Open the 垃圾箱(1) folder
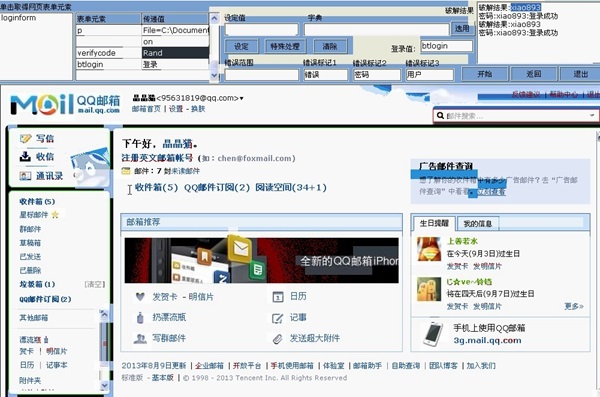The width and height of the screenshot is (600, 397). coord(37,284)
